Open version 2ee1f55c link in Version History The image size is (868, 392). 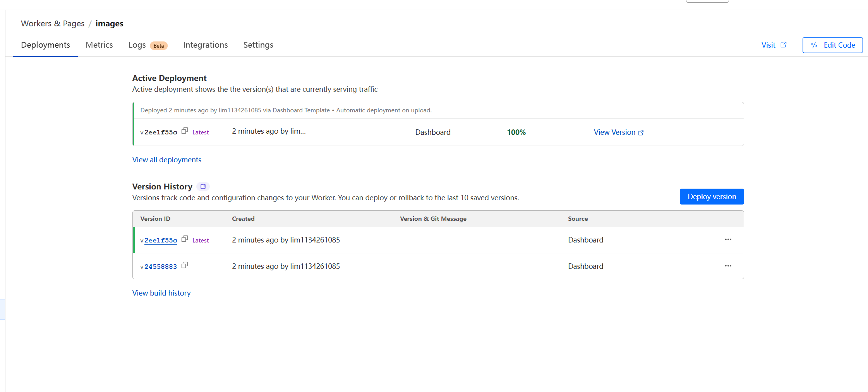[160, 241]
